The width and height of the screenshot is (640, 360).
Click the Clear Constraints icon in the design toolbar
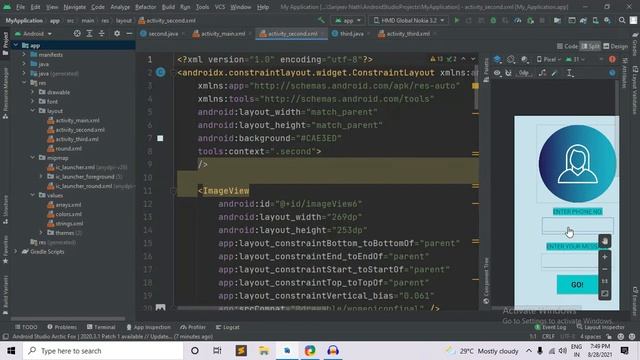(x=542, y=73)
